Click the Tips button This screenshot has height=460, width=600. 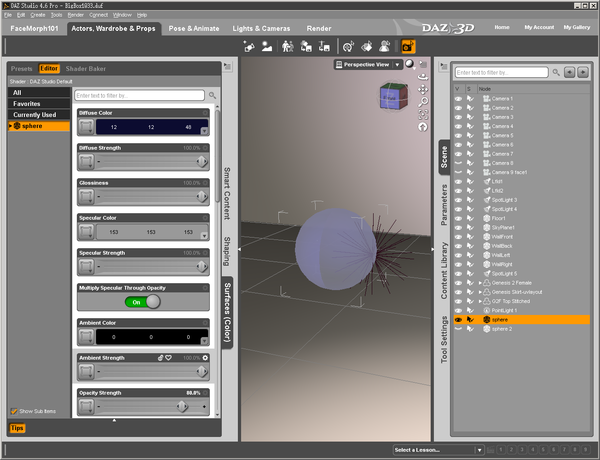point(17,428)
